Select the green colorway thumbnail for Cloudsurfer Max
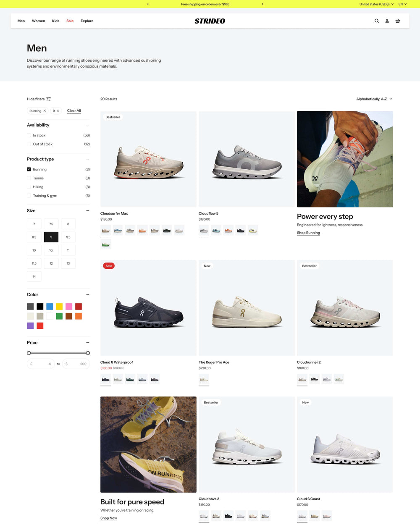Image resolution: width=420 pixels, height=525 pixels. (105, 244)
